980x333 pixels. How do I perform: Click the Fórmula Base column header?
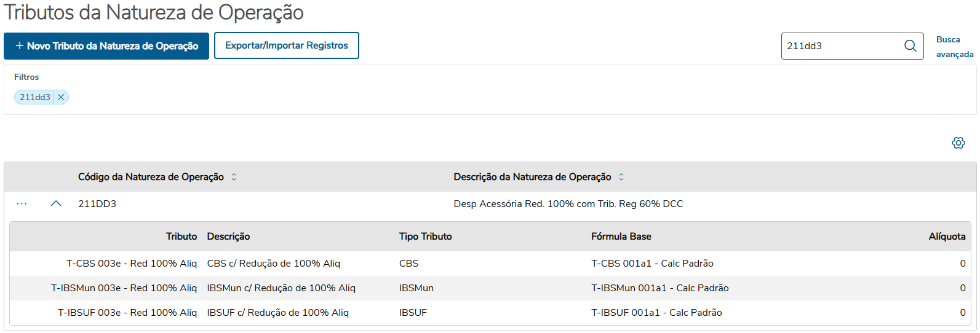621,237
